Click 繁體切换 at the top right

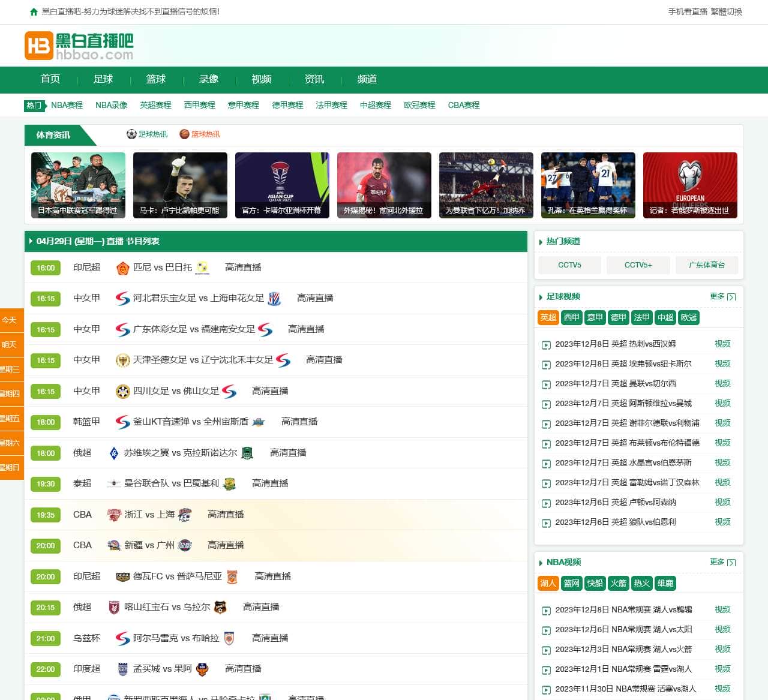pyautogui.click(x=727, y=11)
